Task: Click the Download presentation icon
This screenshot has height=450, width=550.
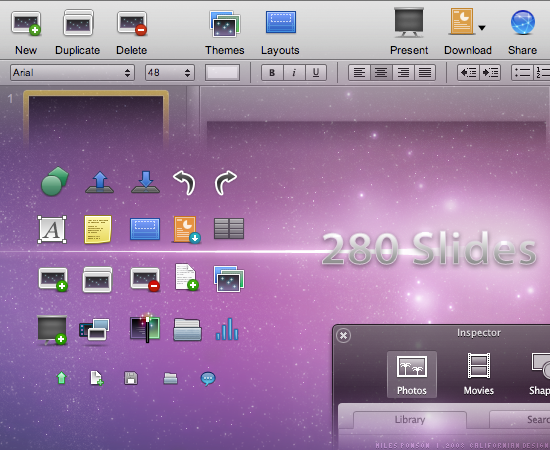Action: [x=462, y=22]
